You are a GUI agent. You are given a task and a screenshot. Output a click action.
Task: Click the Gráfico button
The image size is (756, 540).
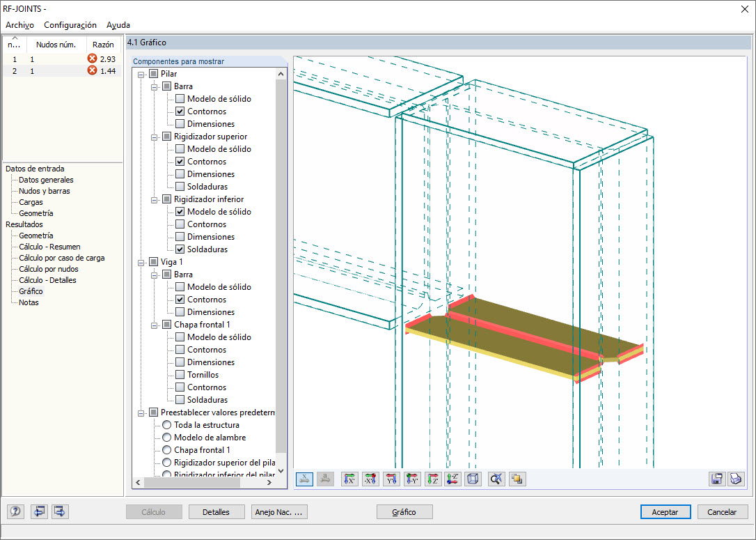(x=404, y=511)
